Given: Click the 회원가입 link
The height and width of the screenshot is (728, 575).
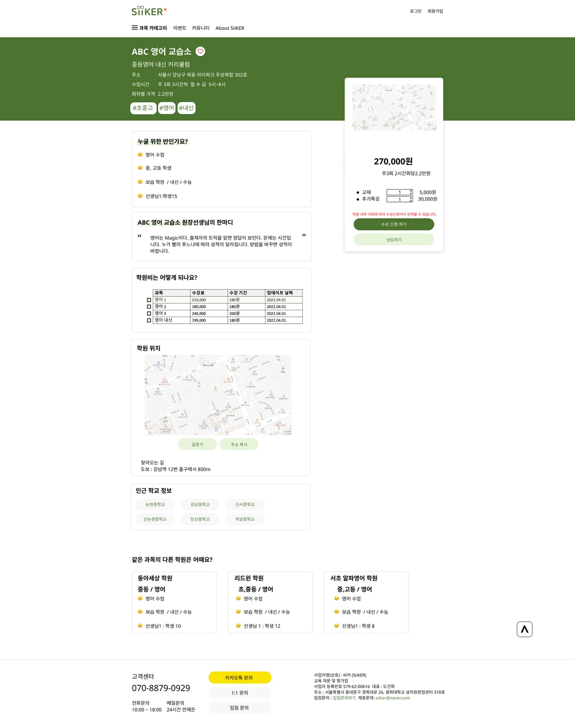Looking at the screenshot, I should [436, 11].
